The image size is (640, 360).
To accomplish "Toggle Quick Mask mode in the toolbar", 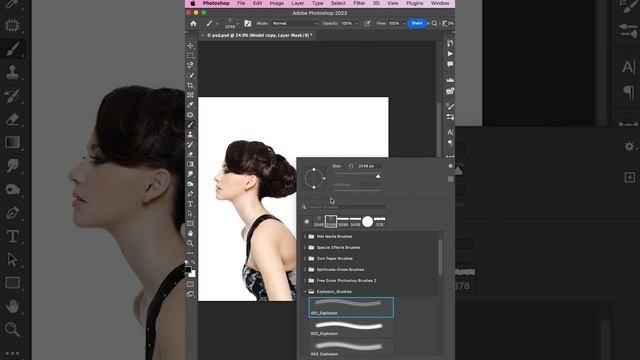I will pos(190,284).
